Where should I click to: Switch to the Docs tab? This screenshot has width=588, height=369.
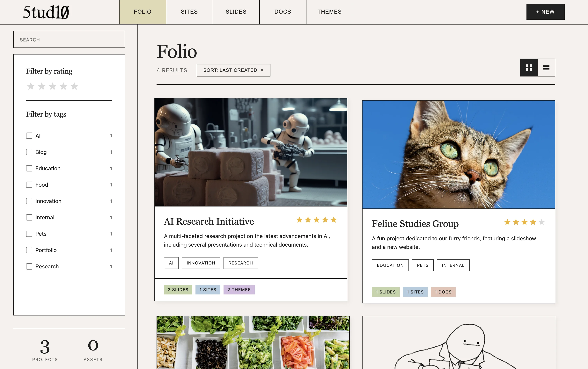click(x=282, y=12)
